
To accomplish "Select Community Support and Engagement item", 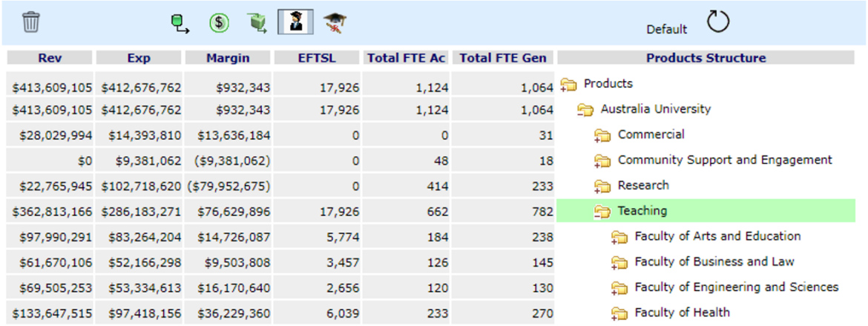I will tap(724, 160).
